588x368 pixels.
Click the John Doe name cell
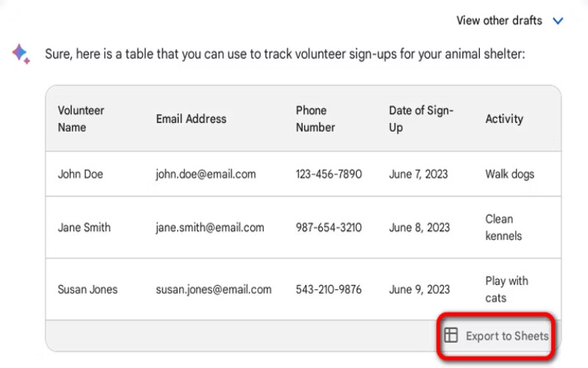click(81, 174)
